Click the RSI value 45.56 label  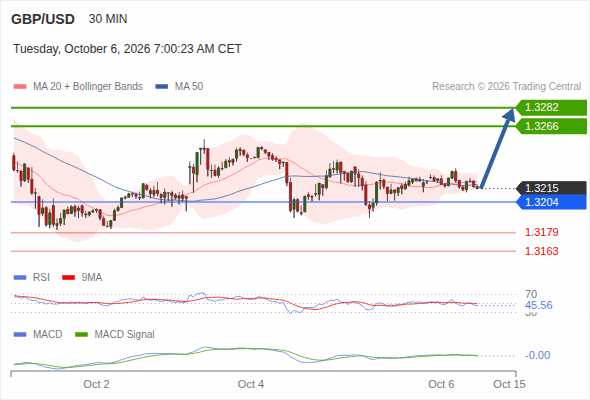538,305
